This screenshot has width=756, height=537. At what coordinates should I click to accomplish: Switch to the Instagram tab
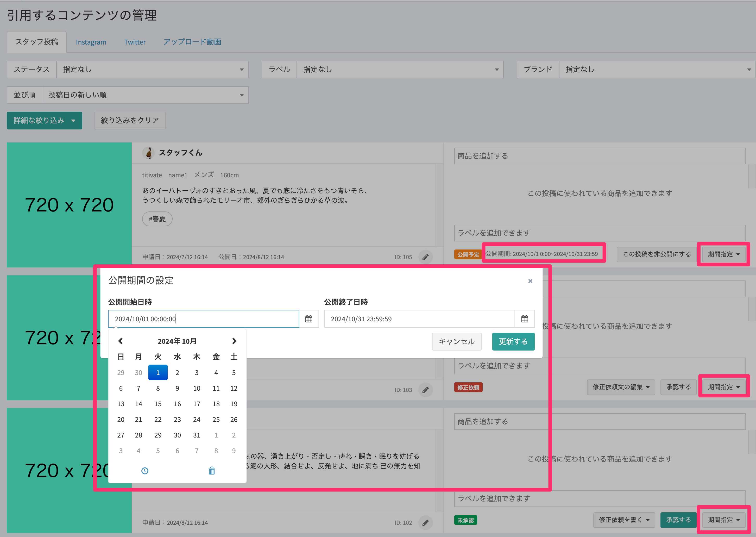coord(91,42)
